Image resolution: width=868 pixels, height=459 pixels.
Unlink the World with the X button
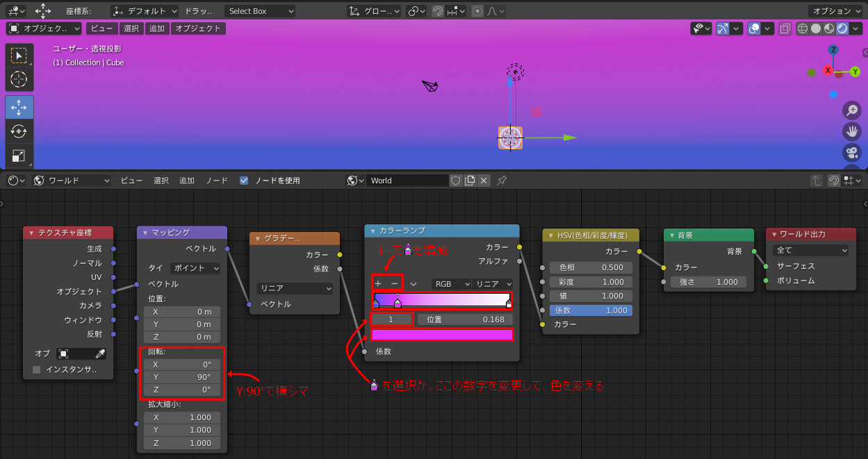484,180
